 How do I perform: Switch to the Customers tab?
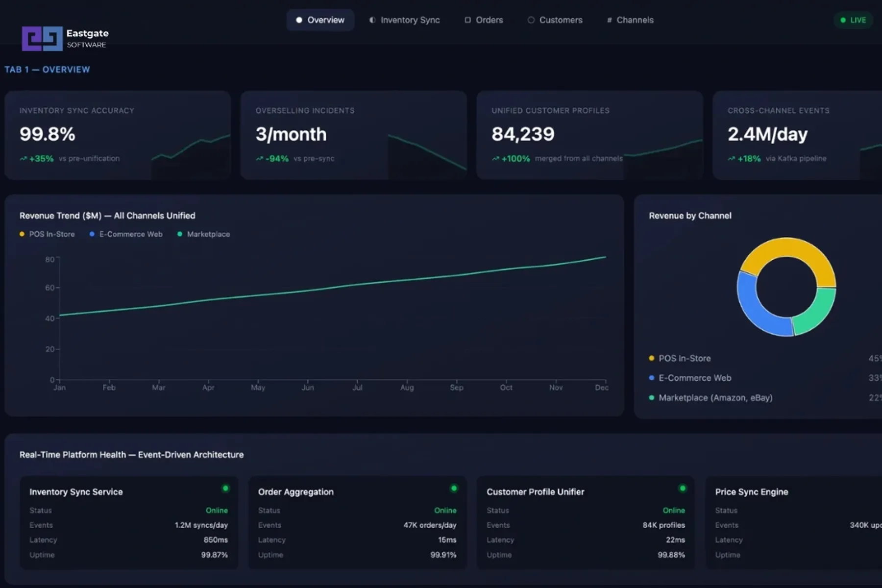[x=555, y=20]
